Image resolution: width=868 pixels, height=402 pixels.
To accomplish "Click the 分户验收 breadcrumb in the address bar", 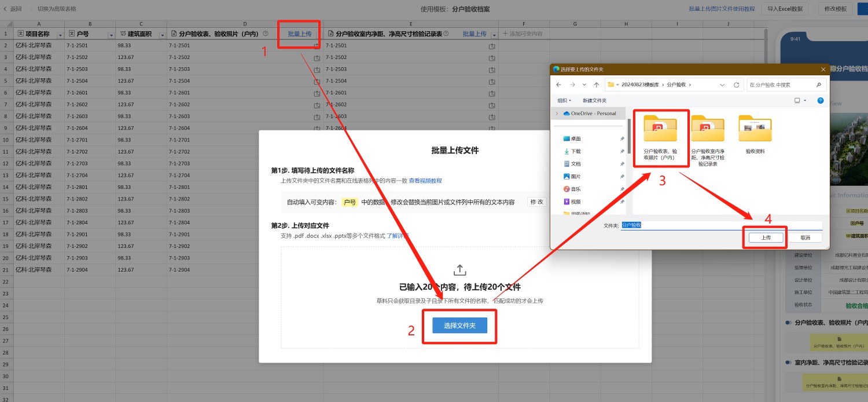I will coord(676,85).
